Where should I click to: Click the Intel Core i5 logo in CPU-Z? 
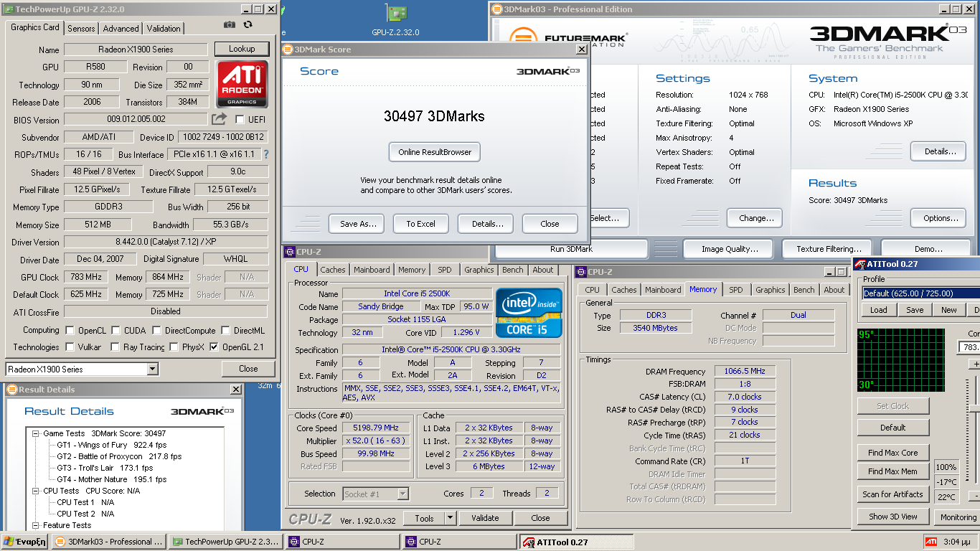pos(528,313)
